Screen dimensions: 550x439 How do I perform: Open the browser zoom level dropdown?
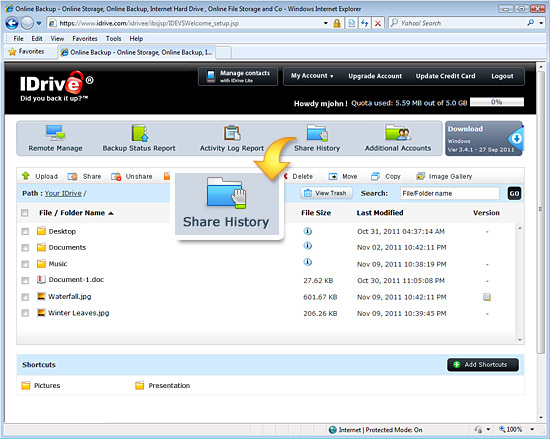coord(532,429)
